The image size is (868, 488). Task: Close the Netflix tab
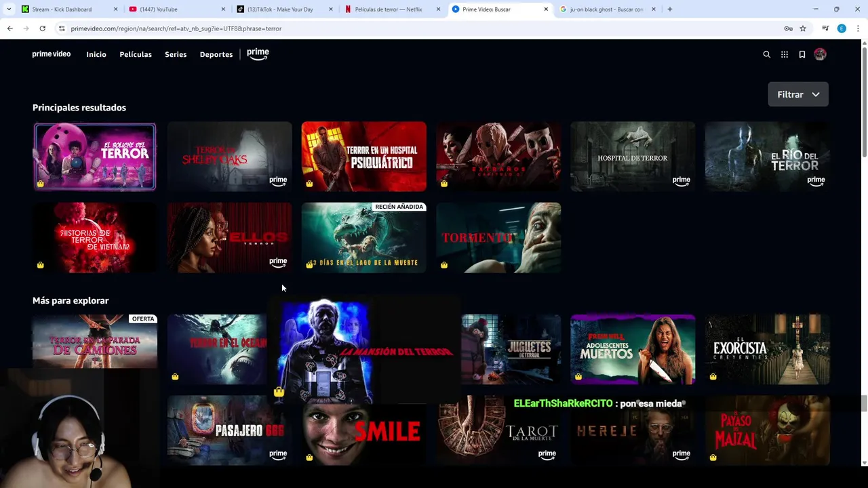point(438,9)
